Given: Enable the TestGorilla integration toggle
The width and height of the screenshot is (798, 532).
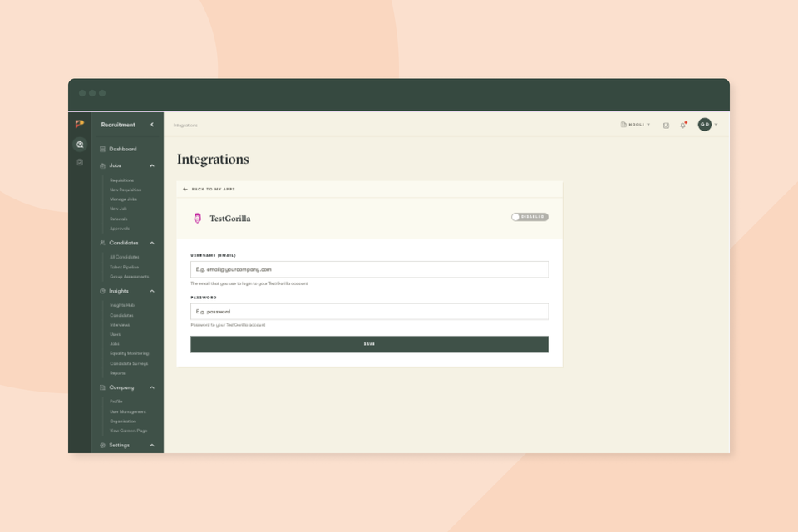Looking at the screenshot, I should point(531,216).
